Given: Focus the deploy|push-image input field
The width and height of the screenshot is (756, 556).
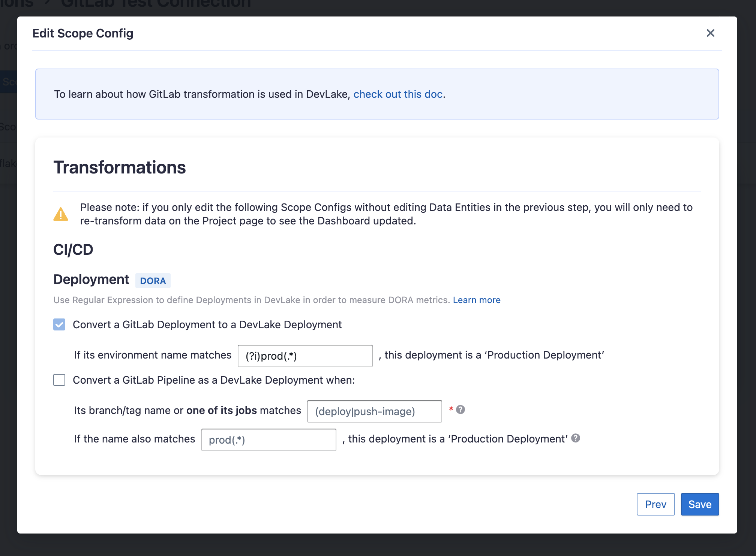Looking at the screenshot, I should coord(374,411).
